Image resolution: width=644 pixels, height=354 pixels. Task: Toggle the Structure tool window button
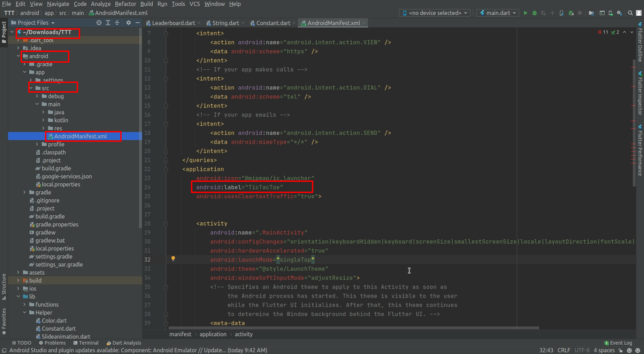pyautogui.click(x=4, y=287)
